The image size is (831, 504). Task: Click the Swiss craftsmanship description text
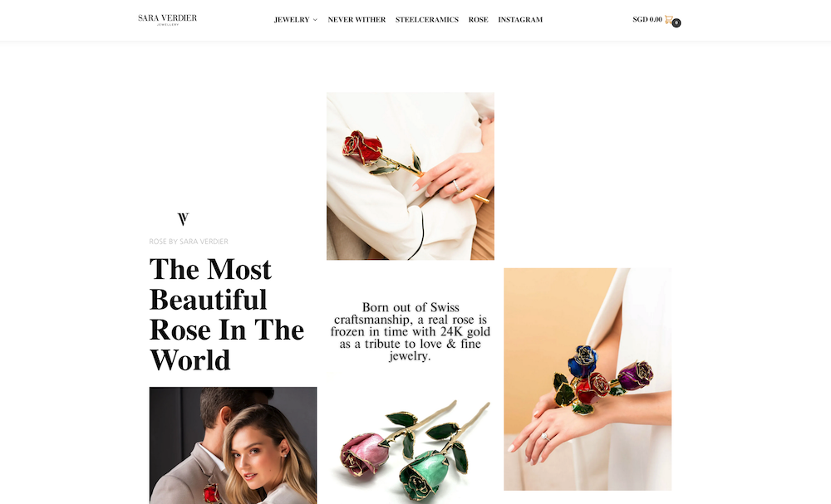pyautogui.click(x=411, y=331)
